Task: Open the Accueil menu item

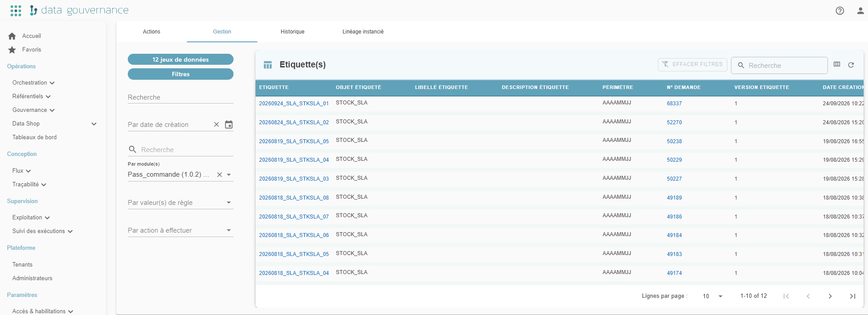Action: click(32, 36)
